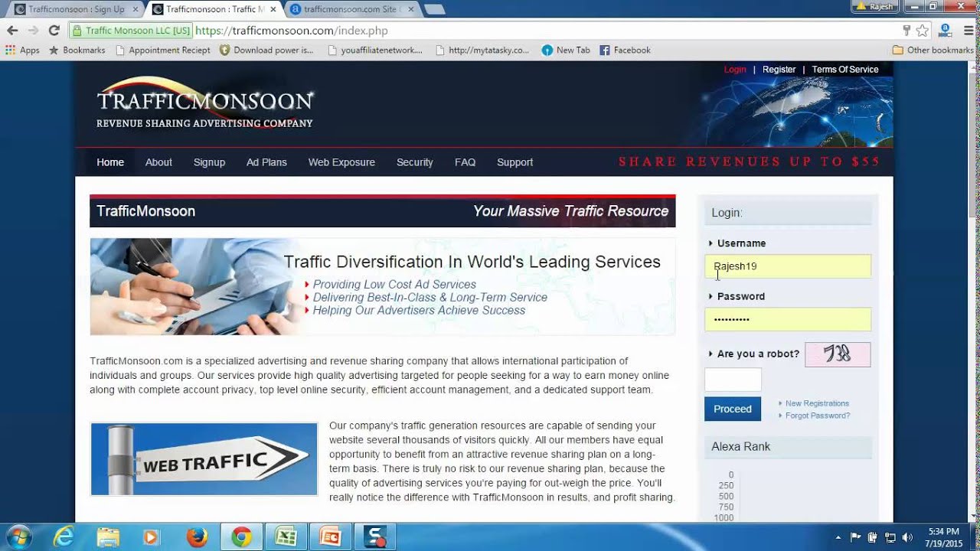Open the youaffiliatenetwork bookmark
The width and height of the screenshot is (980, 551).
pyautogui.click(x=375, y=51)
